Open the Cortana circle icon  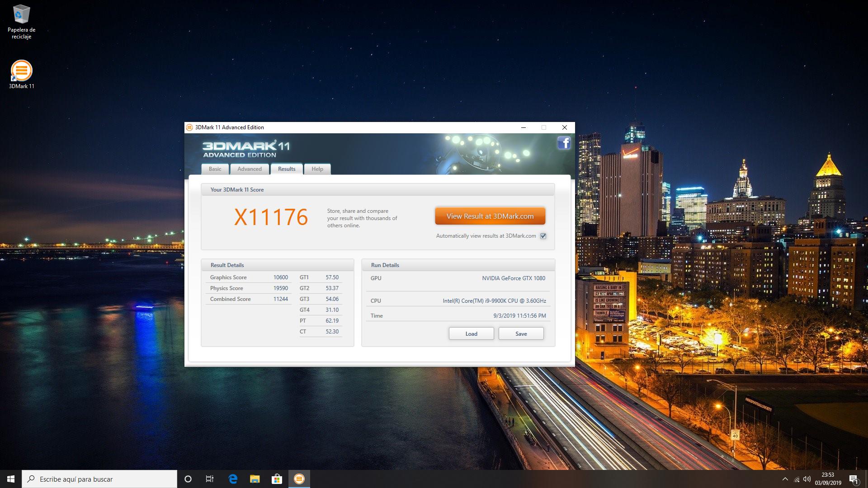point(188,479)
